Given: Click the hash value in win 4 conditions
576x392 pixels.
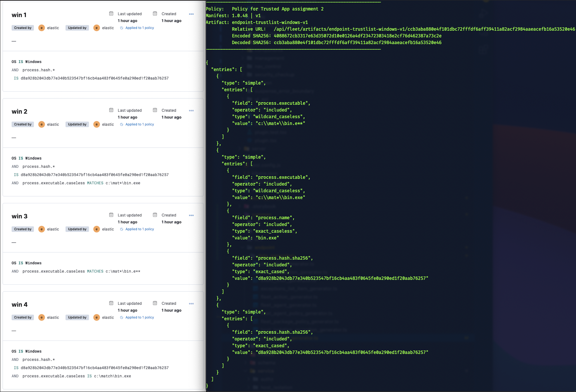Looking at the screenshot, I should coord(95,368).
